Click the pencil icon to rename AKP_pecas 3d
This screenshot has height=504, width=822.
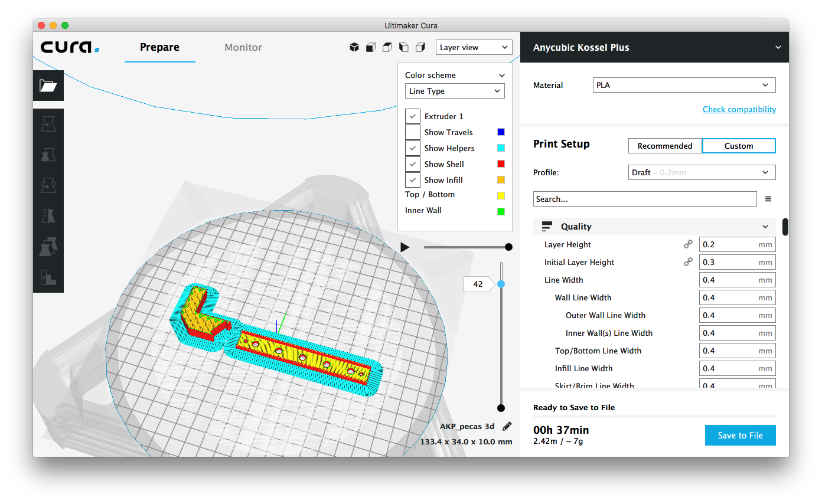click(507, 426)
